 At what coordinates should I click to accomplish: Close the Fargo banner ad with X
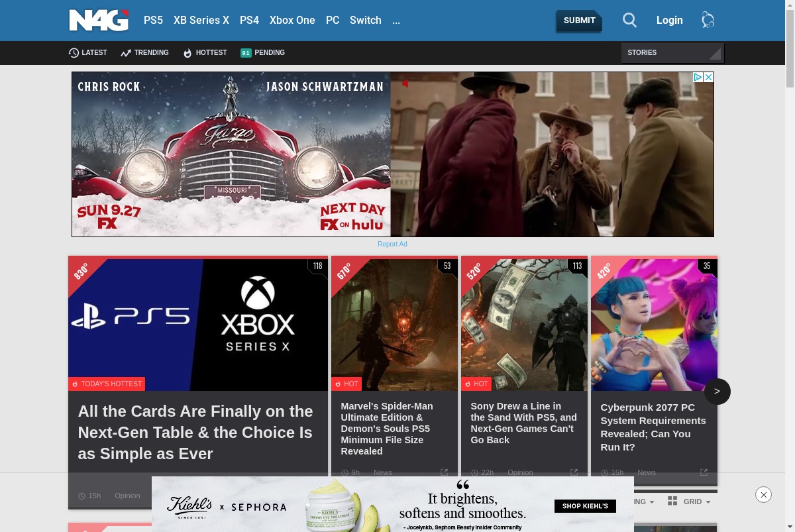pyautogui.click(x=708, y=78)
